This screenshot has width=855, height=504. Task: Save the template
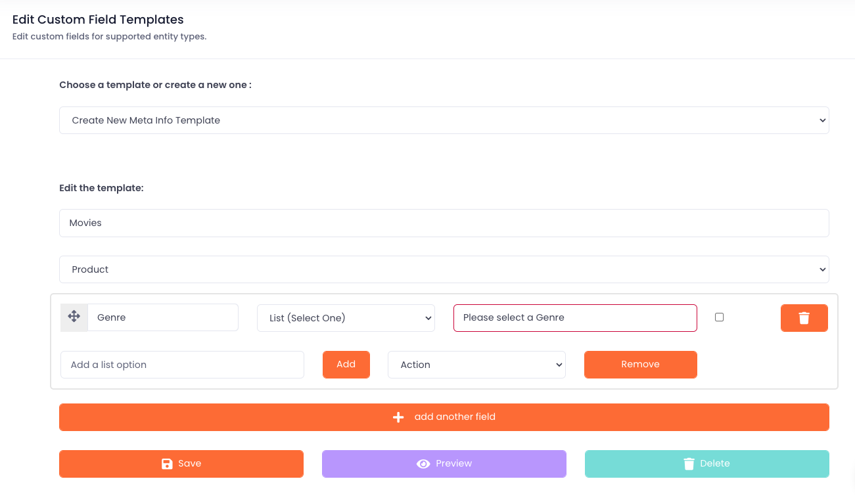[181, 464]
